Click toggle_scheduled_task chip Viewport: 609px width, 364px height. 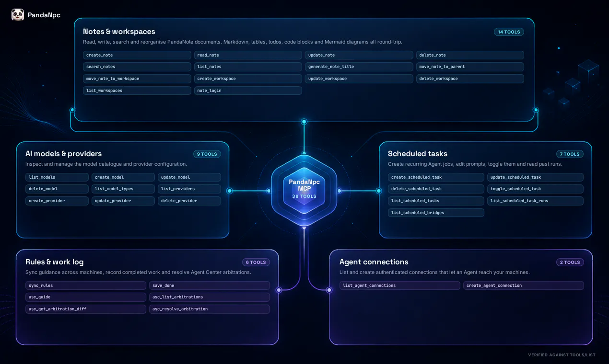(x=535, y=189)
